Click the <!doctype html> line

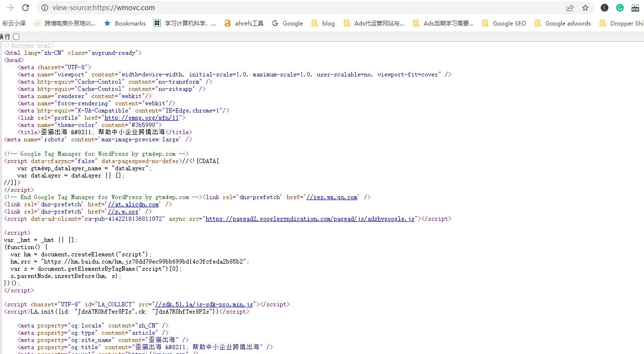[x=29, y=46]
